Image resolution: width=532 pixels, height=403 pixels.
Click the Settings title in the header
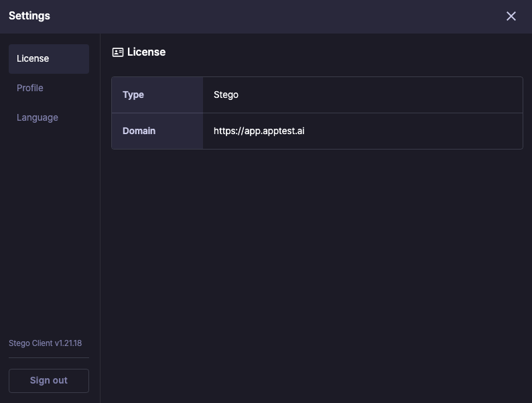point(29,16)
